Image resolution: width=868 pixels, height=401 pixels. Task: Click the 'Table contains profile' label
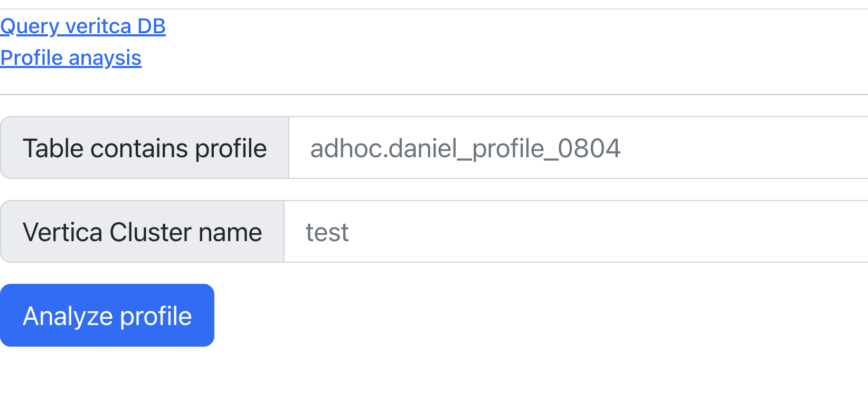click(x=145, y=148)
